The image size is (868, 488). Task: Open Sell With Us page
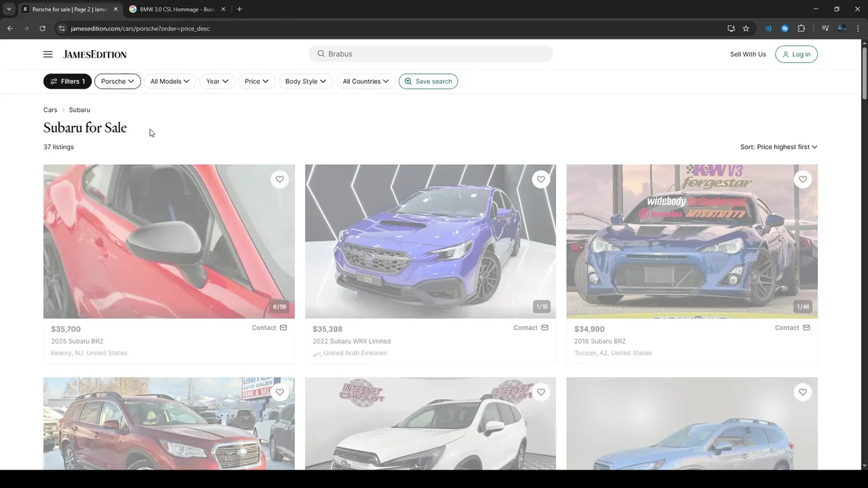pyautogui.click(x=748, y=54)
